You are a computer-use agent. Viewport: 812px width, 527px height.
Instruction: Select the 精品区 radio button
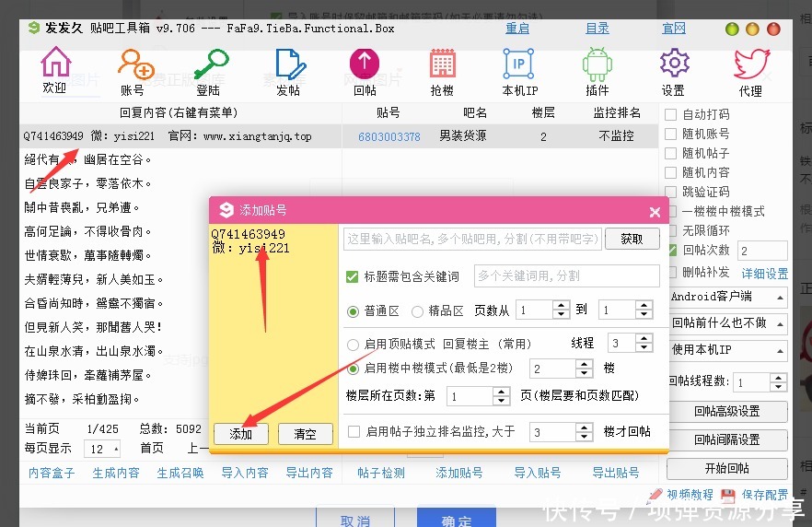417,311
